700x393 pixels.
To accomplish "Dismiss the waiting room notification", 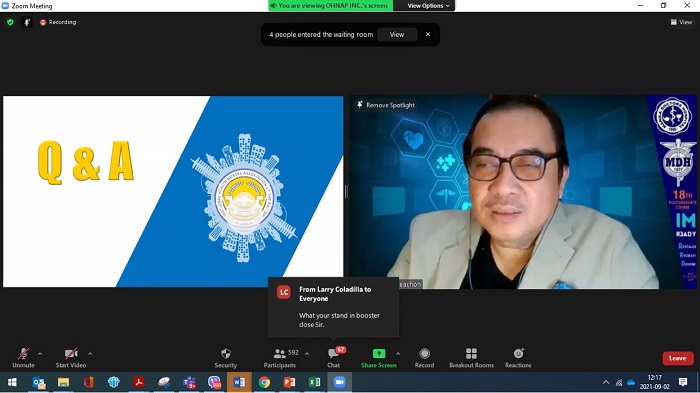I will [x=428, y=34].
